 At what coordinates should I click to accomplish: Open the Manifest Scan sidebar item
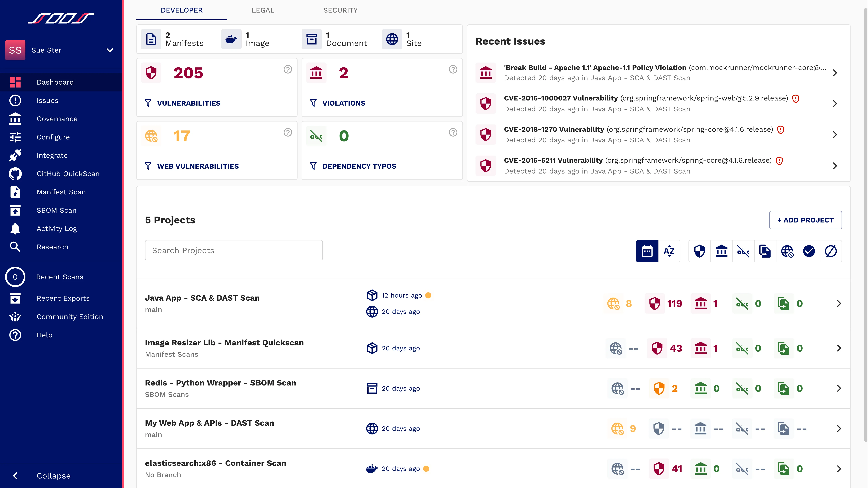point(61,192)
